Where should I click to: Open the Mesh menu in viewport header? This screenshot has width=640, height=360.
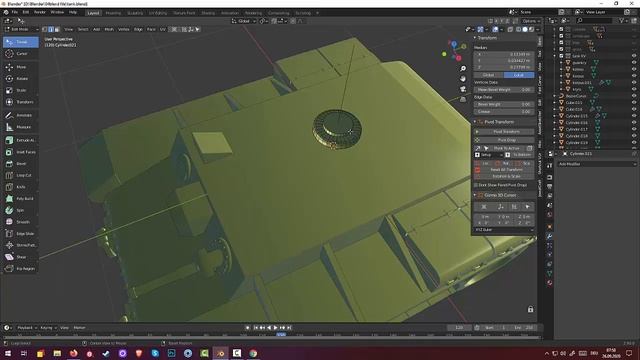(x=109, y=29)
